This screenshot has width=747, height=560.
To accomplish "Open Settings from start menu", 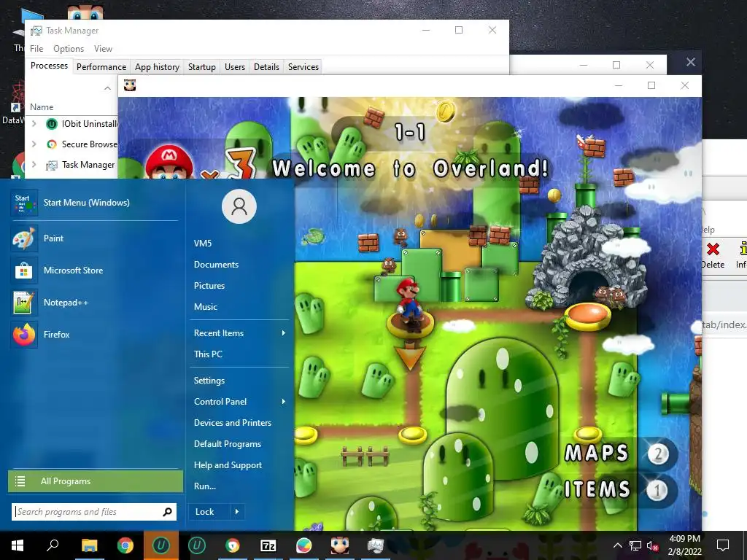I will (209, 380).
